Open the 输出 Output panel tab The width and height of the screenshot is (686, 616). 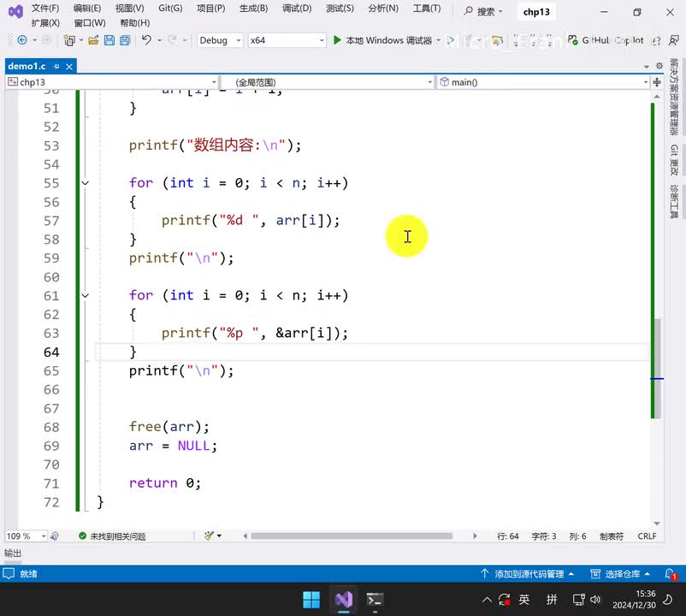pyautogui.click(x=13, y=553)
